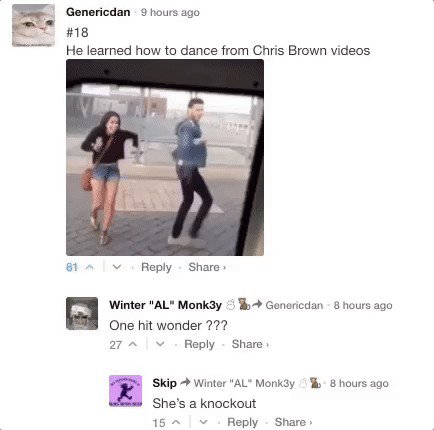Open '9 hours ago' timestamp permalink
434x430 pixels.
(170, 13)
